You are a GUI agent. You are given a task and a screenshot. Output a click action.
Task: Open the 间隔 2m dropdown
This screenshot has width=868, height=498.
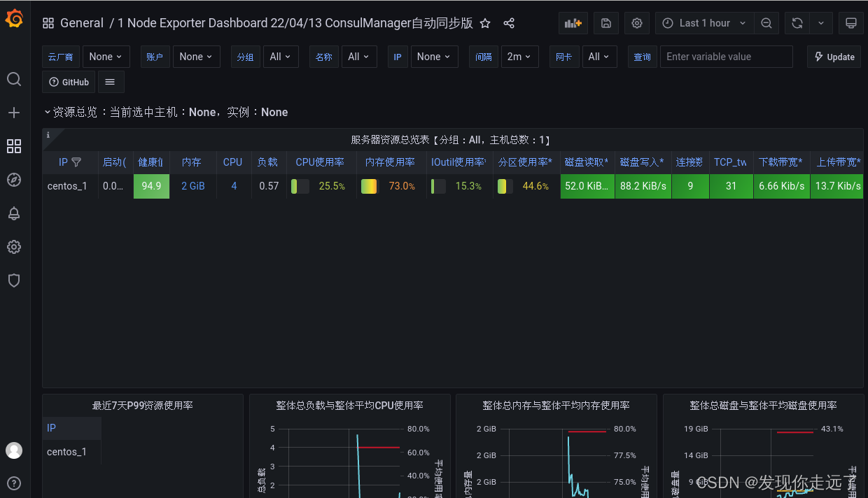pyautogui.click(x=519, y=57)
